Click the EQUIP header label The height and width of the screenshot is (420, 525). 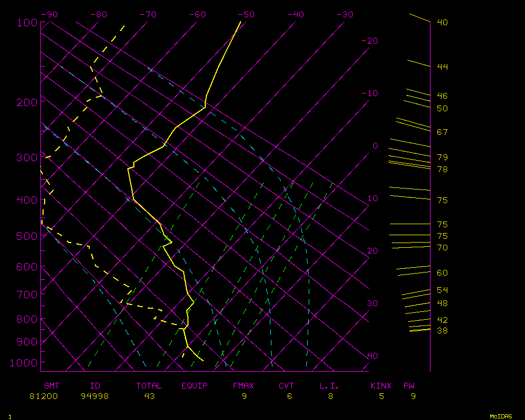click(194, 386)
